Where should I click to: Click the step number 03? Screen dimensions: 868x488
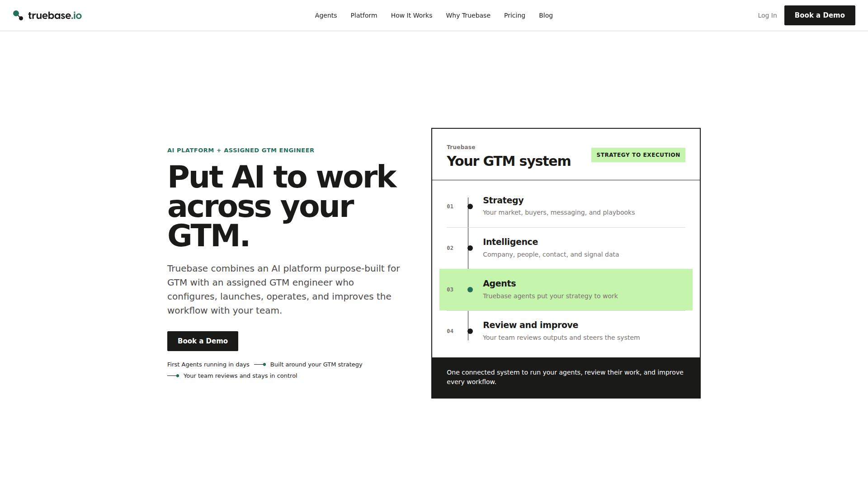tap(450, 290)
